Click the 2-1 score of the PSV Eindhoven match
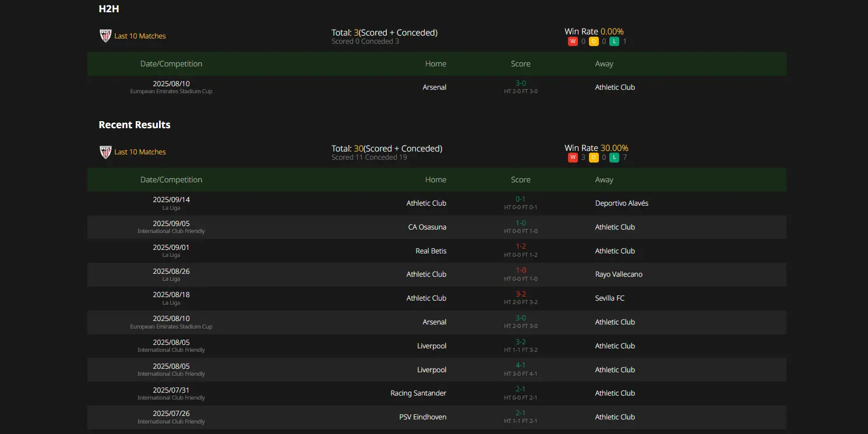 coord(521,413)
